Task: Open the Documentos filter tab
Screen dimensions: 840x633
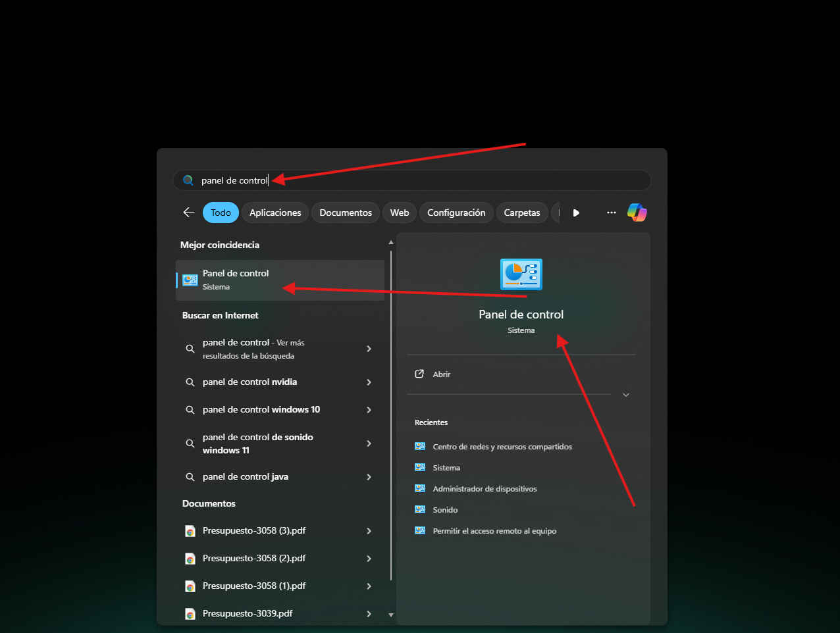Action: (x=346, y=213)
